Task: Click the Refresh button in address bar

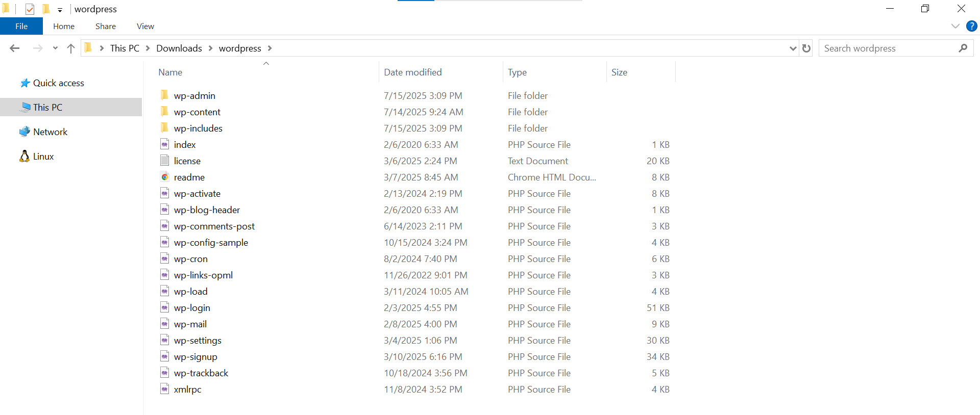Action: coord(806,48)
